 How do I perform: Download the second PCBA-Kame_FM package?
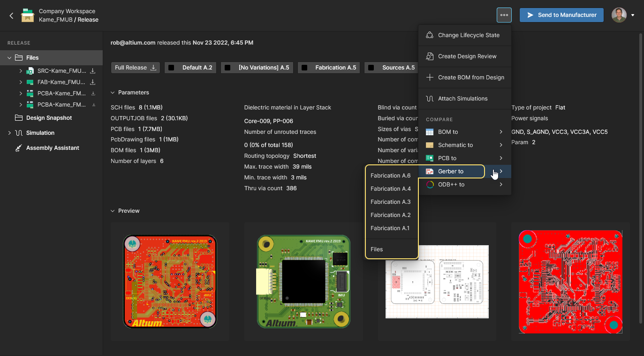pyautogui.click(x=93, y=105)
